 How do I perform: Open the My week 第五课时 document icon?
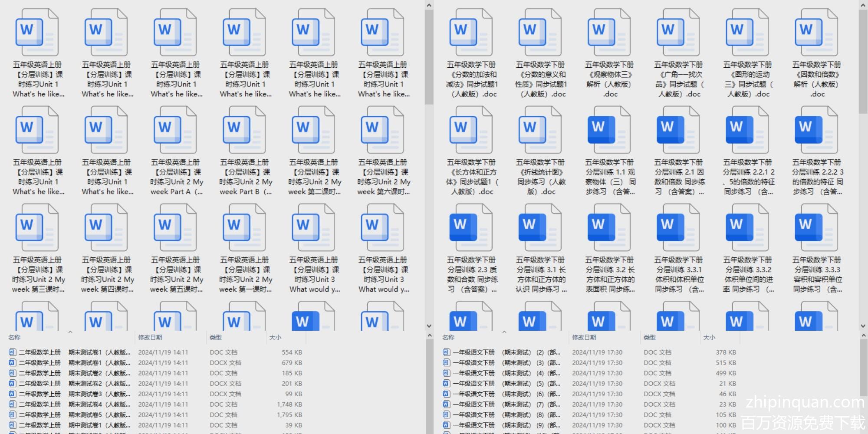coord(175,228)
